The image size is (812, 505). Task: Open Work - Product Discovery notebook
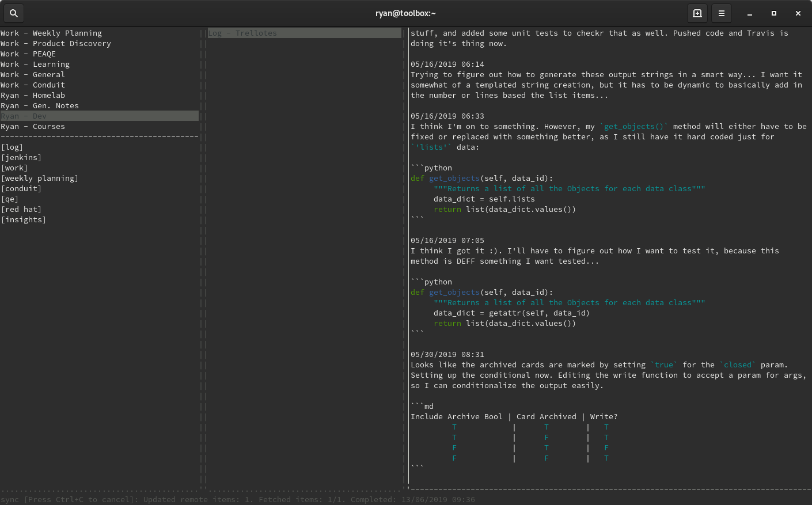tap(56, 44)
